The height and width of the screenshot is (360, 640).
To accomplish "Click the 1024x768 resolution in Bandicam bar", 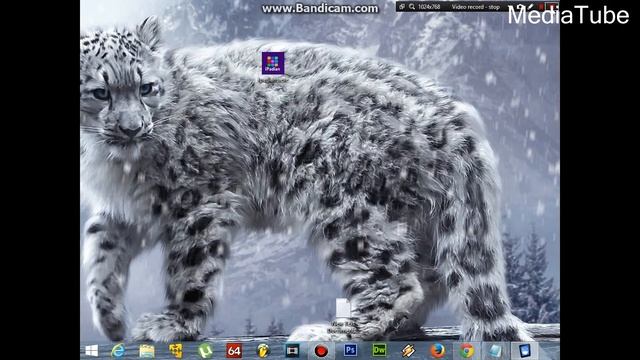I will coord(429,7).
